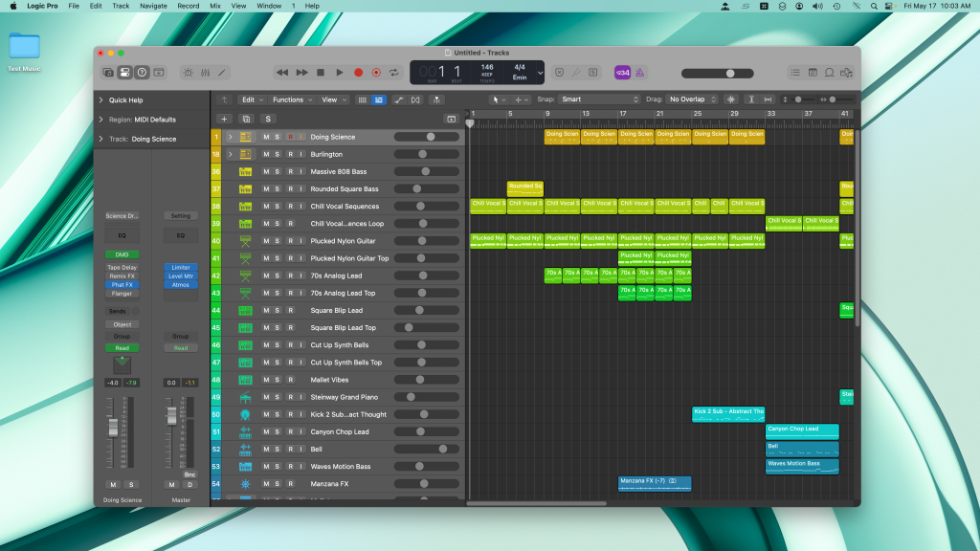This screenshot has height=551, width=980.
Task: Click the Tape Delay plug-in slot
Action: click(122, 268)
